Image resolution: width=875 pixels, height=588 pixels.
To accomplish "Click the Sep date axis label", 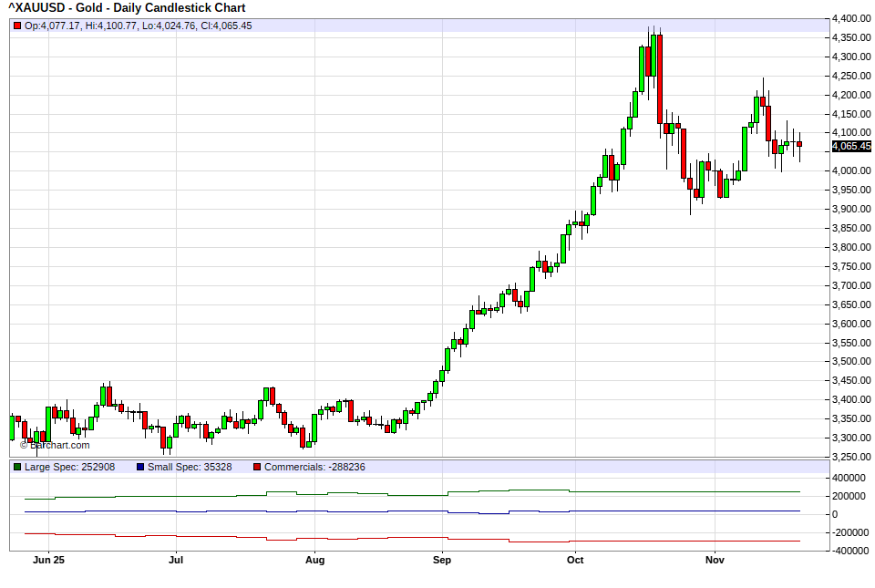I will pyautogui.click(x=442, y=560).
